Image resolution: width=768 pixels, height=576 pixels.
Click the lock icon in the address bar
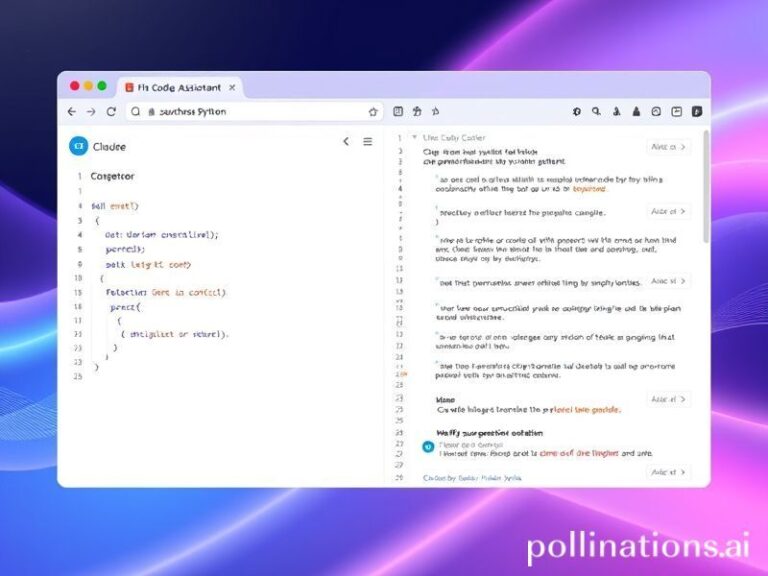click(151, 112)
